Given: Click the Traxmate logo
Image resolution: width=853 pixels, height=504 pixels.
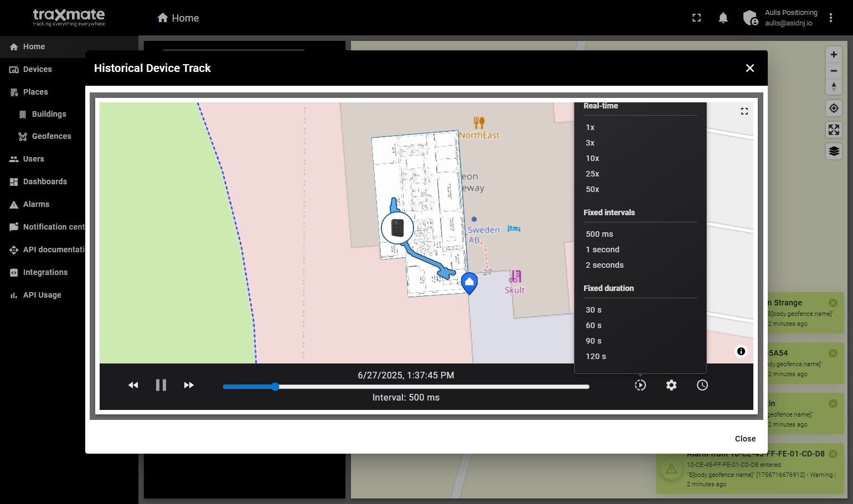Looking at the screenshot, I should point(69,17).
